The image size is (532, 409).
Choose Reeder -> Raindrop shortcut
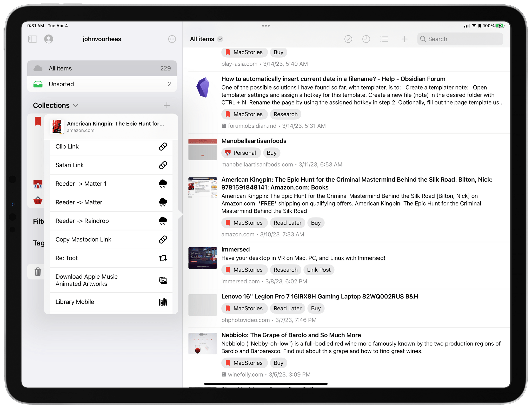[111, 221]
